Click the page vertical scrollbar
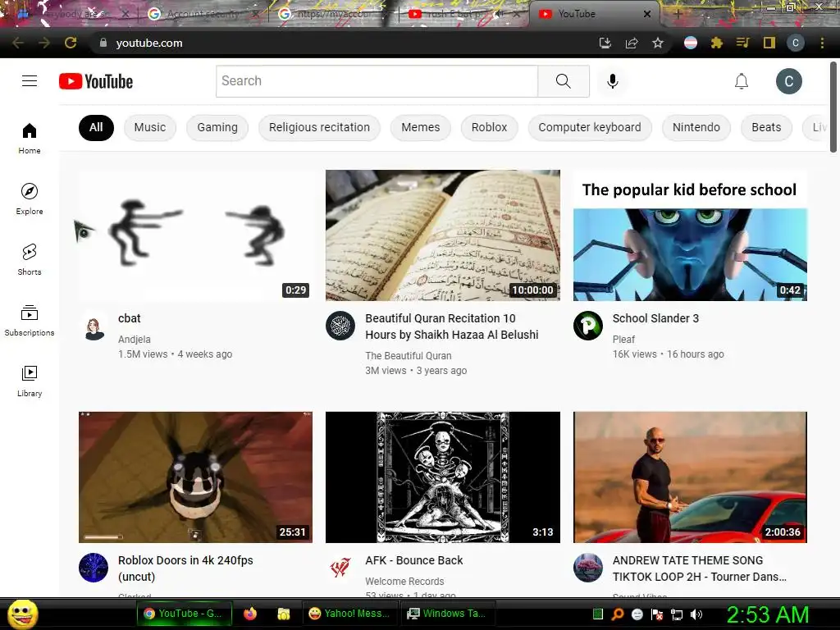 tap(833, 107)
